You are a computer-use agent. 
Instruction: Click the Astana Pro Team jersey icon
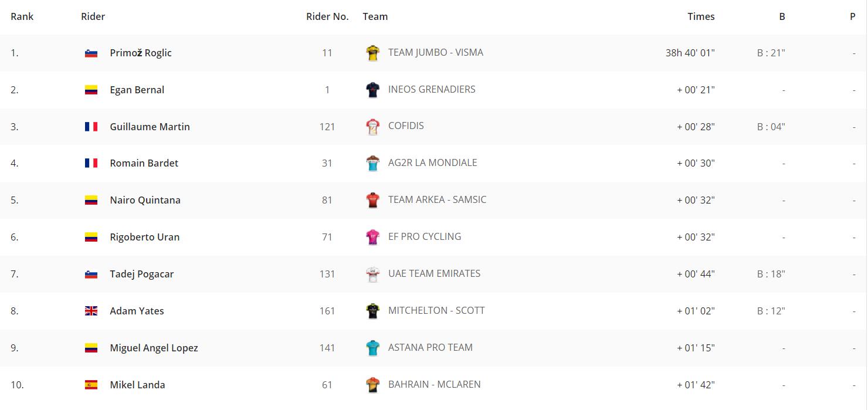pyautogui.click(x=372, y=348)
